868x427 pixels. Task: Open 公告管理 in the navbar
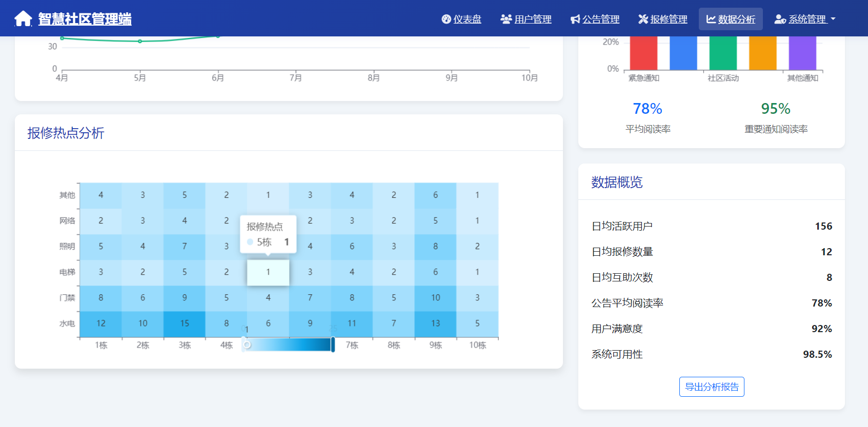click(x=595, y=19)
